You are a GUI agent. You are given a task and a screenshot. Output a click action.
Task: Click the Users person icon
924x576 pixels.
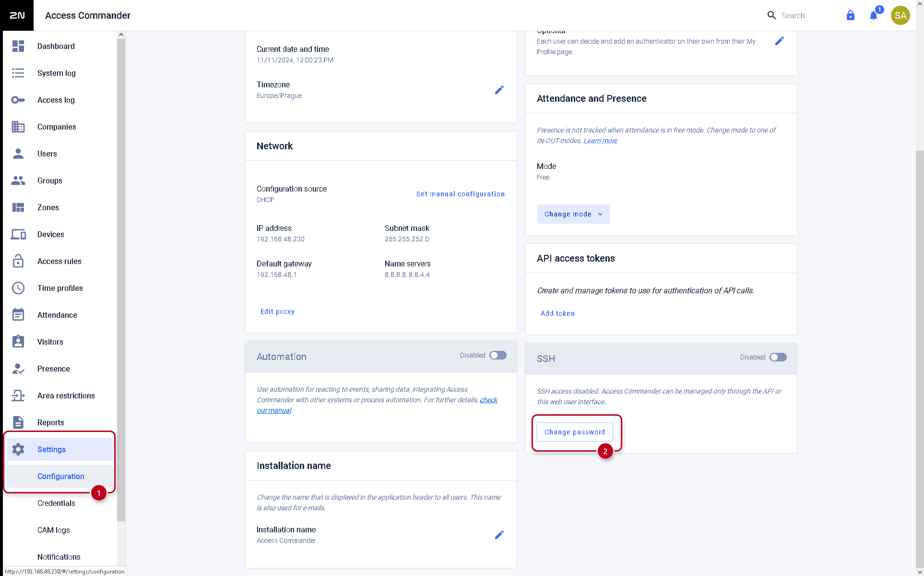click(x=18, y=154)
